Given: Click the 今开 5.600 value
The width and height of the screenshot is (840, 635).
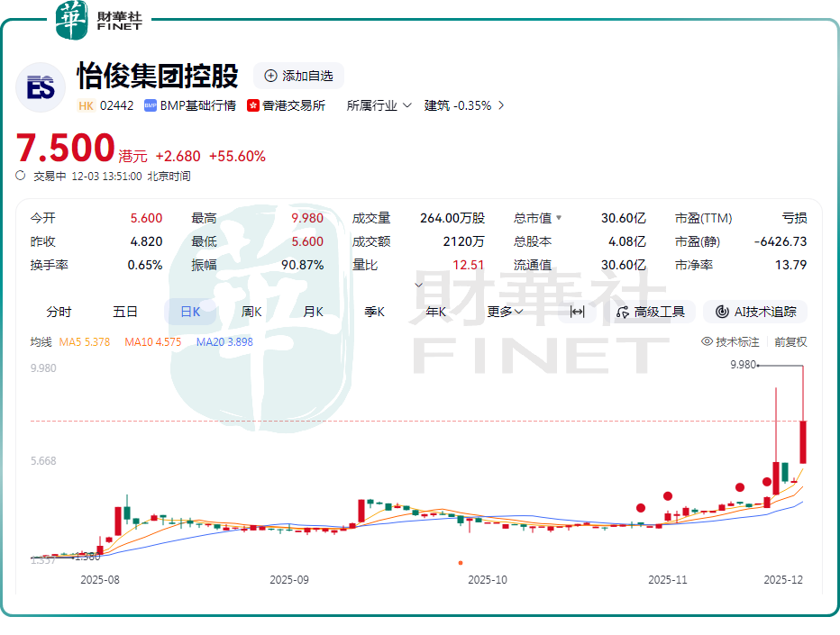Looking at the screenshot, I should pyautogui.click(x=146, y=218).
